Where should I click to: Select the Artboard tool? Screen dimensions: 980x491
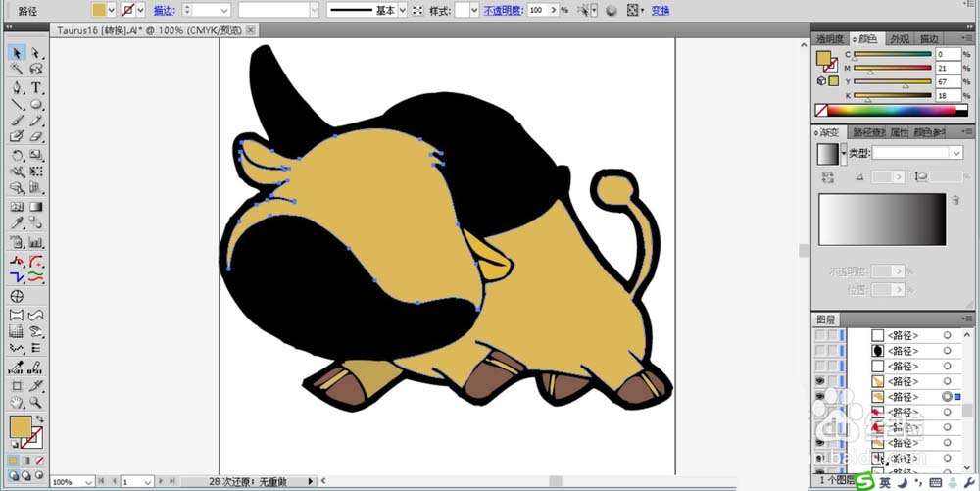click(x=17, y=386)
